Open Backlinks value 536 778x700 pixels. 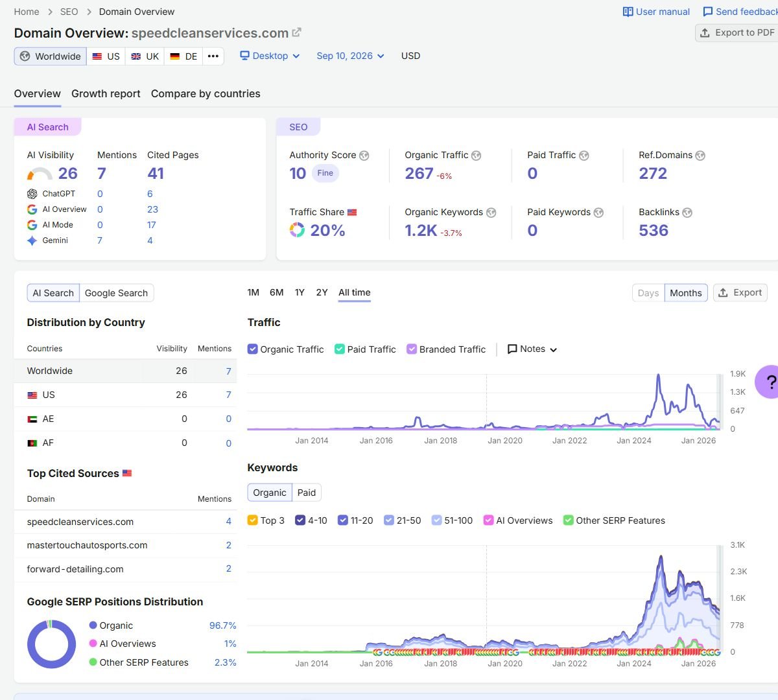point(654,231)
